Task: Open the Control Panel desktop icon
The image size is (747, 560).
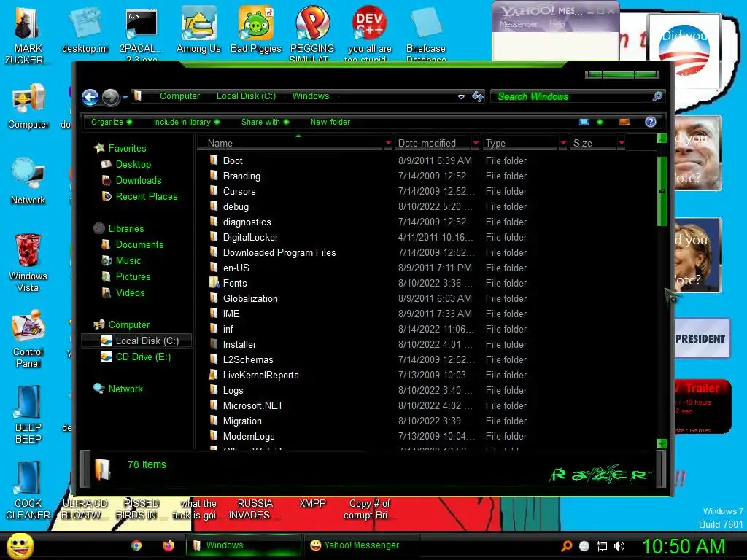Action: (x=28, y=338)
